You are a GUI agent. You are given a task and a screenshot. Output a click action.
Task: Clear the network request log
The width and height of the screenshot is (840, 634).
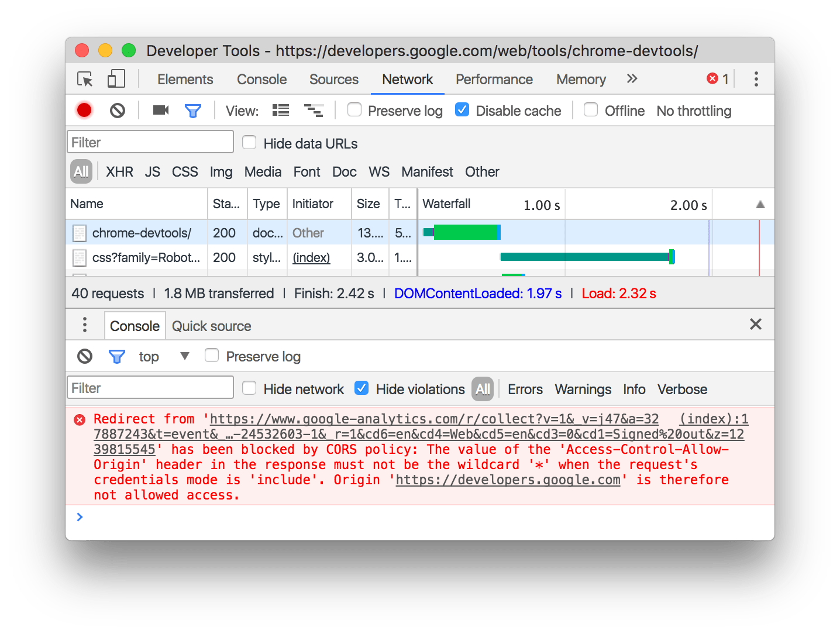[x=117, y=110]
